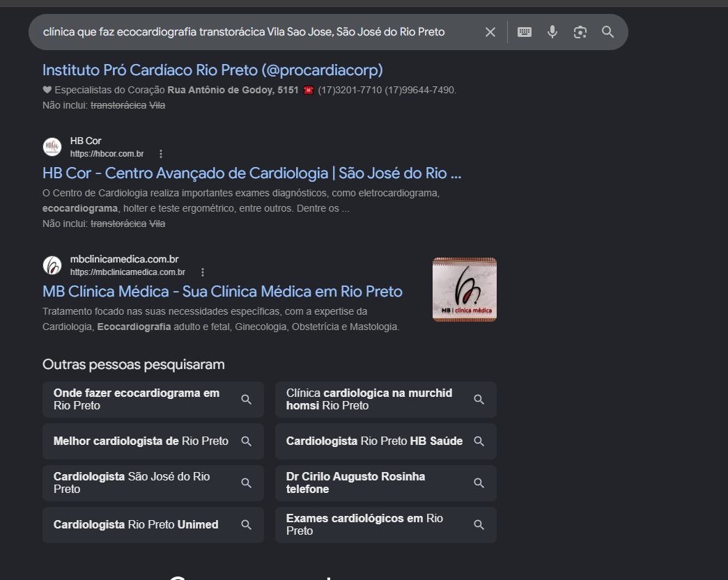
Task: Click the mbclinicamedica.com.br site favicon
Action: (52, 265)
